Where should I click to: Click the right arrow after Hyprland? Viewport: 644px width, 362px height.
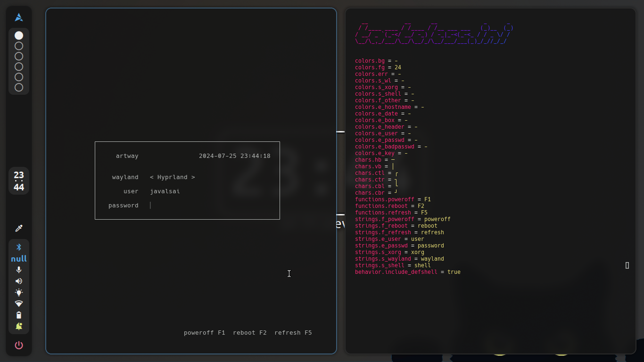click(x=193, y=177)
